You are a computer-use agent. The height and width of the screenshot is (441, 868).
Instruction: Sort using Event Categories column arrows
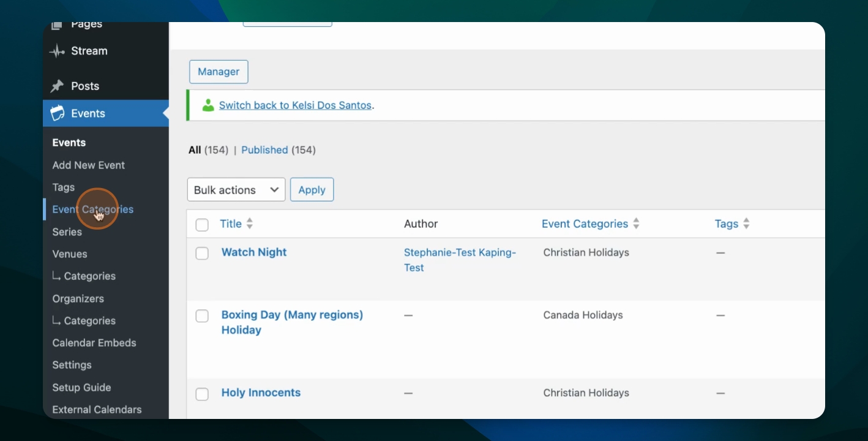pos(636,224)
